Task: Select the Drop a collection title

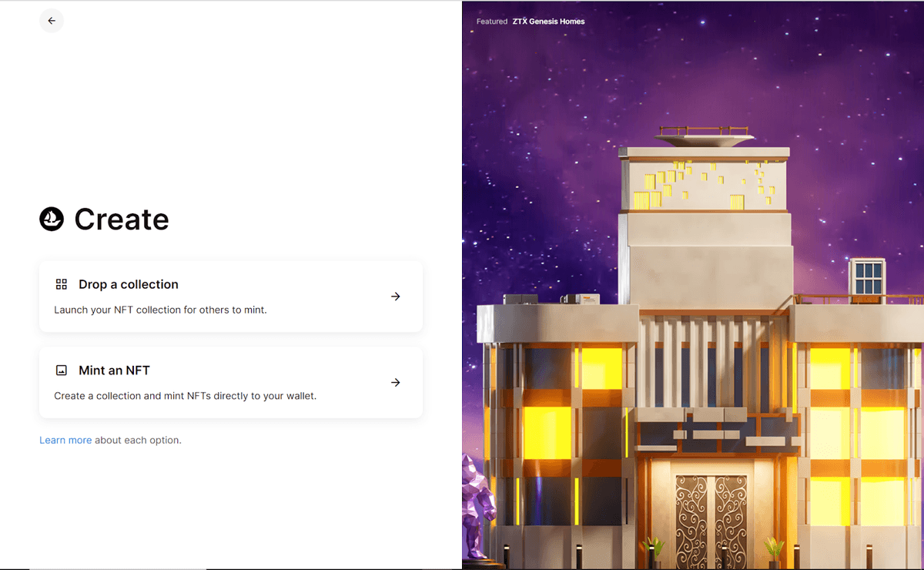Action: 128,284
